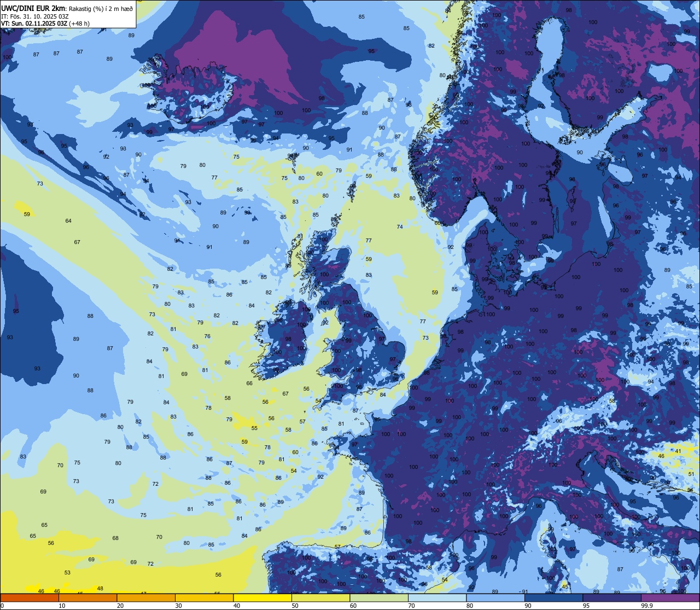Click the humidity value "74" in the North Sea
Screen dimensions: 700x610
(400, 227)
